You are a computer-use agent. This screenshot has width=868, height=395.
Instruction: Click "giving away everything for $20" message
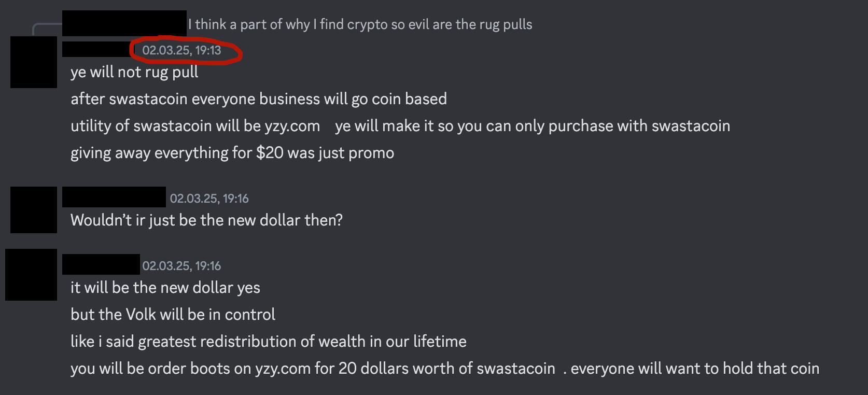point(232,153)
